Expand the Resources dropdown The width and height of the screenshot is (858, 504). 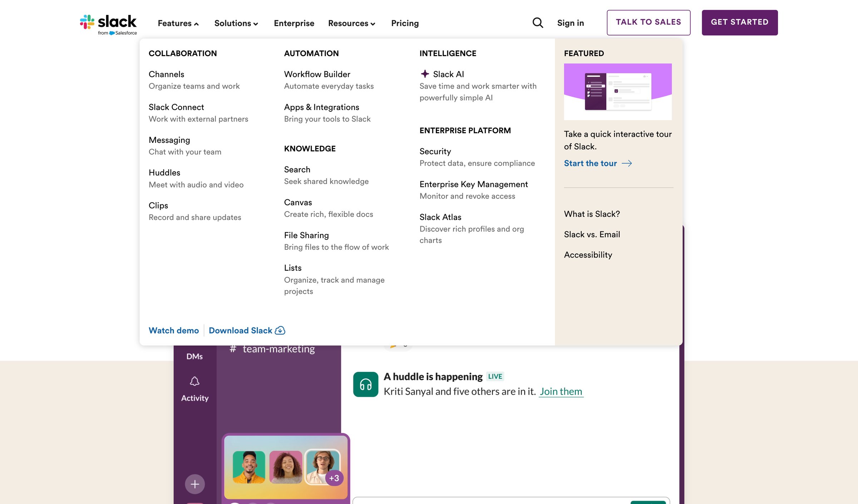click(352, 23)
